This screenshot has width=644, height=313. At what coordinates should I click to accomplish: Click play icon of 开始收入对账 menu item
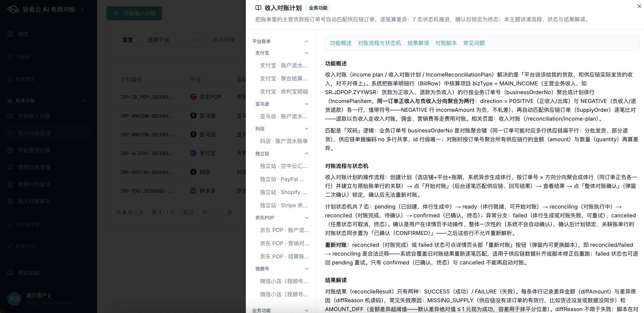pyautogui.click(x=10, y=116)
